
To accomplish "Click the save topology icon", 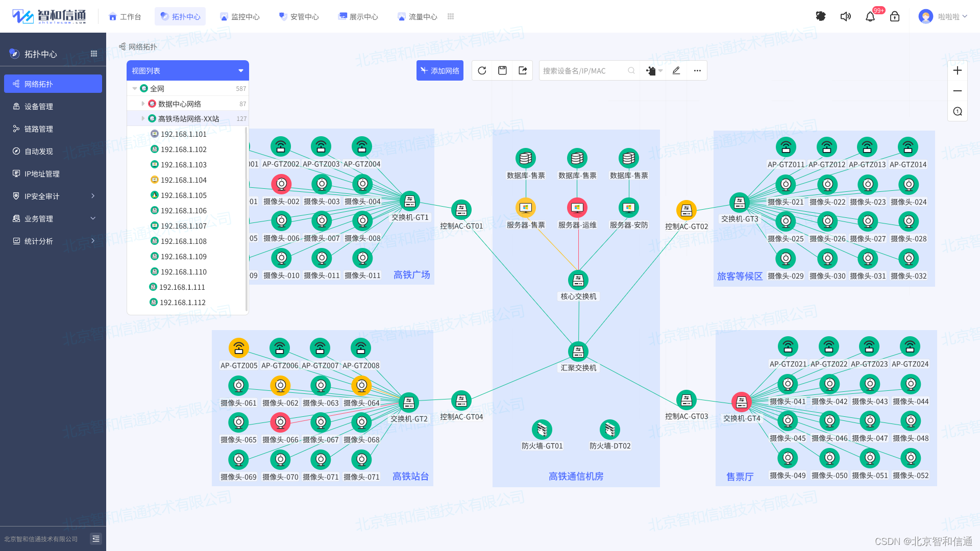I will 502,70.
